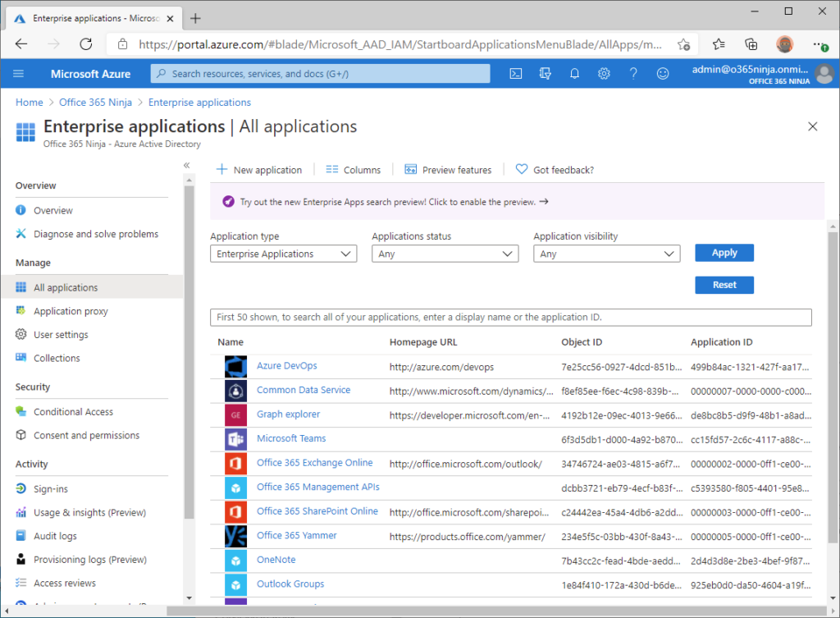This screenshot has width=840, height=618.
Task: Open the Applications status dropdown
Action: point(445,253)
